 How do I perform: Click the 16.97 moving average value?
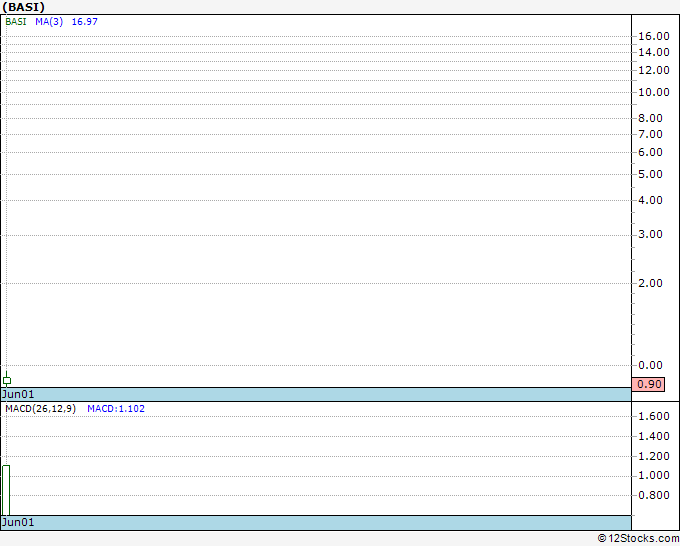[x=85, y=22]
